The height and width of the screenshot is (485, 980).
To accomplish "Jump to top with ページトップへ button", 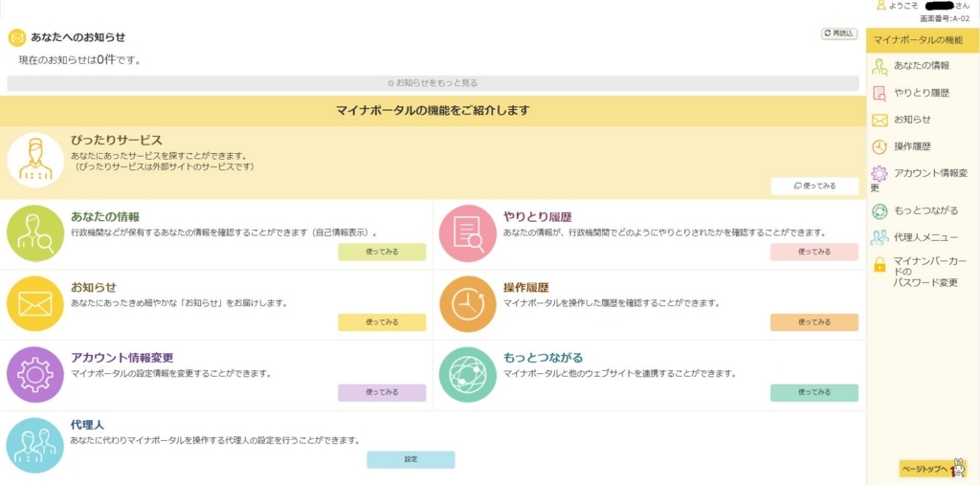I will coord(932,469).
